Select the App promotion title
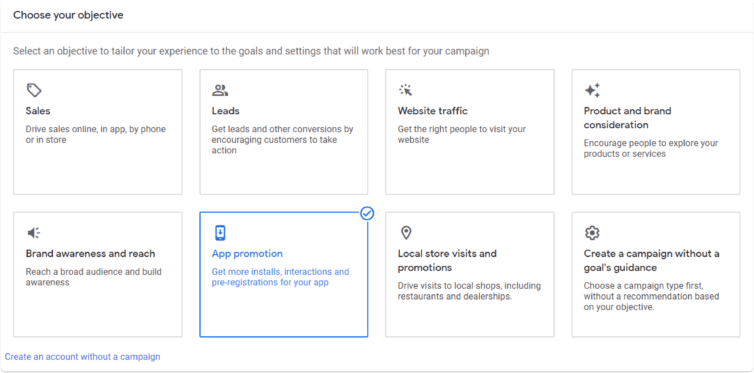Image resolution: width=754 pixels, height=373 pixels. (x=247, y=253)
